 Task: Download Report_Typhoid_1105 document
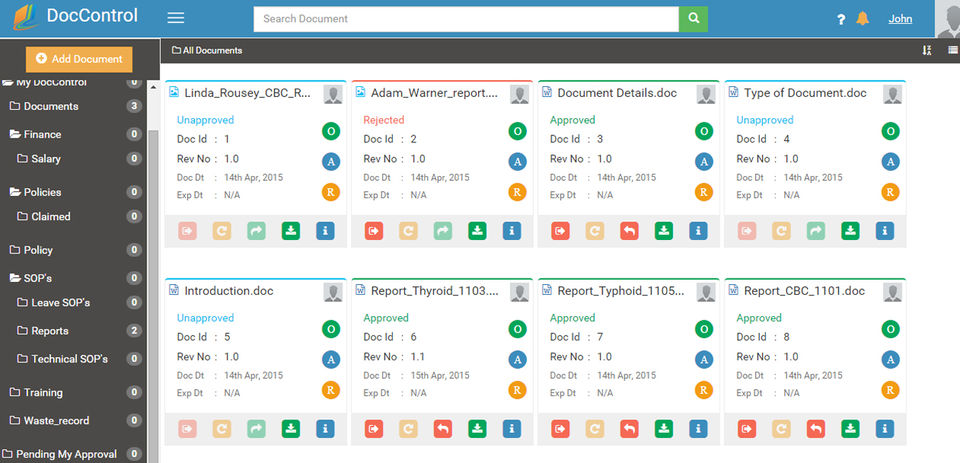[664, 429]
